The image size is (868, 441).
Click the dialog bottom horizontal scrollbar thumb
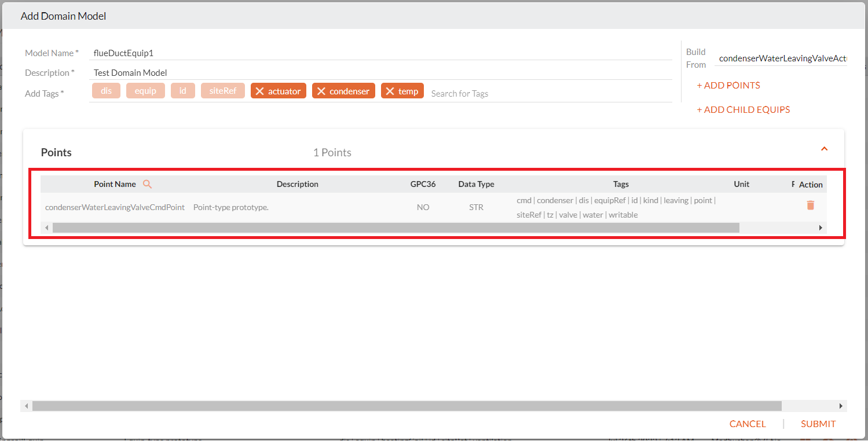click(x=407, y=406)
